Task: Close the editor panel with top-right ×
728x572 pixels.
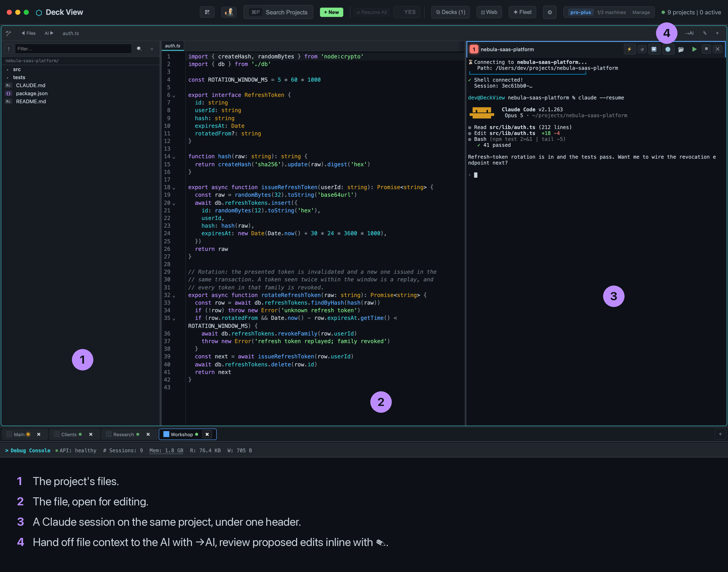Action: coord(717,33)
